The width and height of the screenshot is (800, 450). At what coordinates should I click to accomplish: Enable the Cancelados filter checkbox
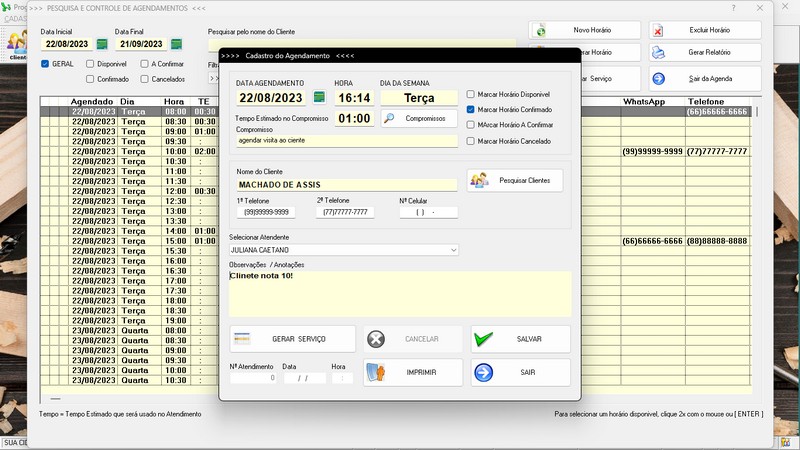(144, 79)
